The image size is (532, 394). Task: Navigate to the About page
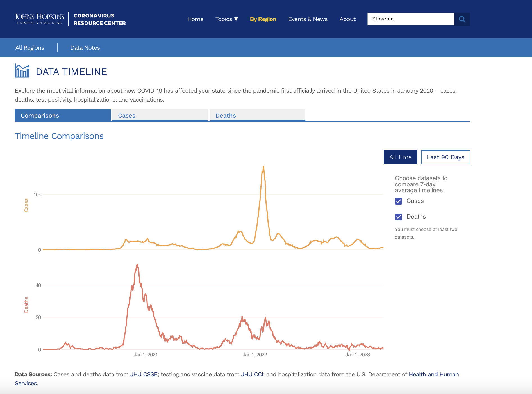click(x=347, y=19)
